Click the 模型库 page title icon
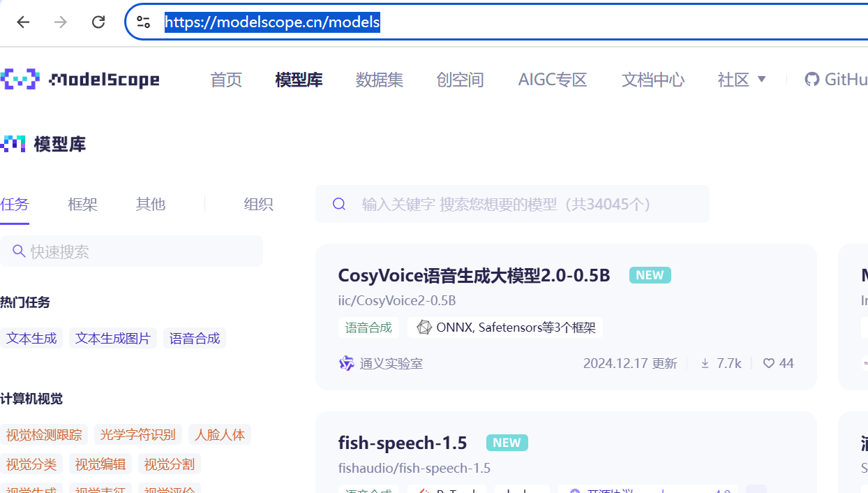 tap(13, 144)
